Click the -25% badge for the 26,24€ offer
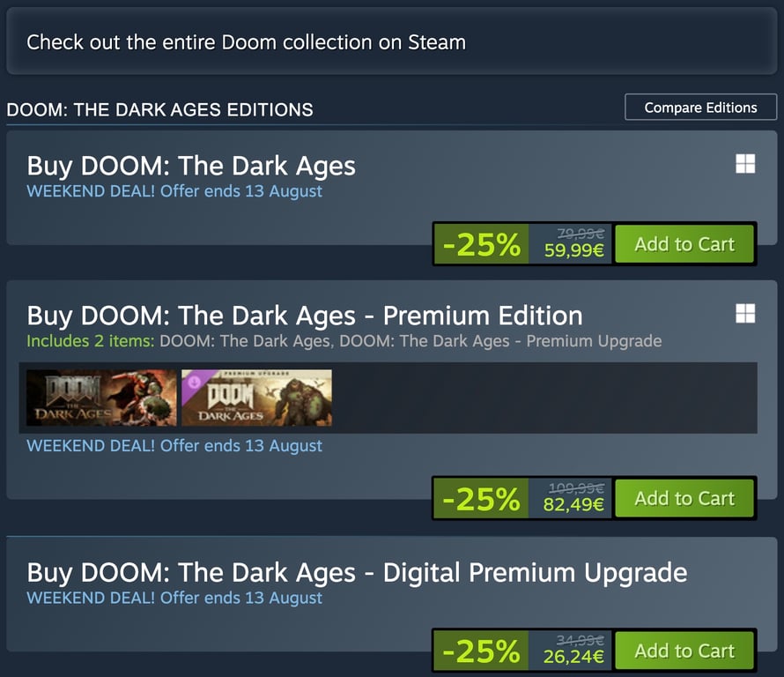 [x=481, y=651]
